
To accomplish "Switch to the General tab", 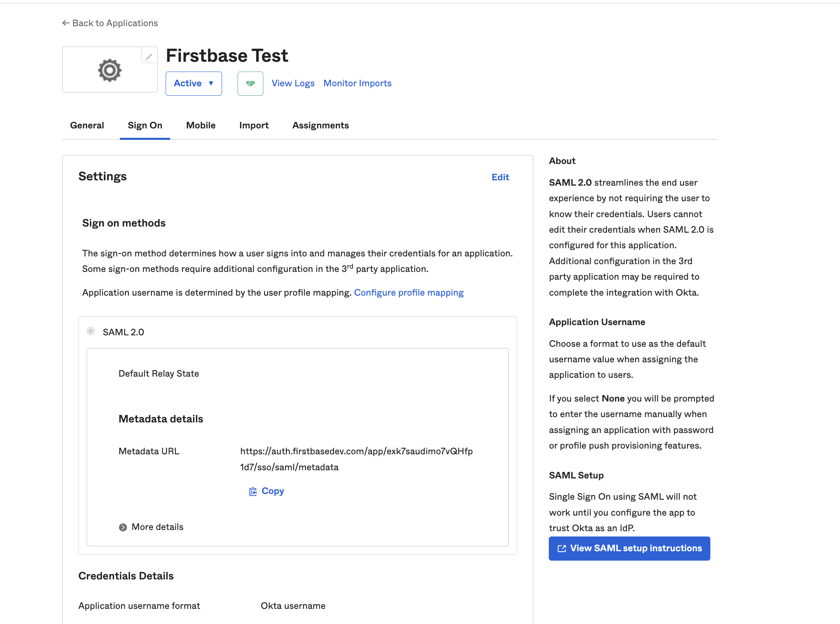I will pyautogui.click(x=87, y=126).
